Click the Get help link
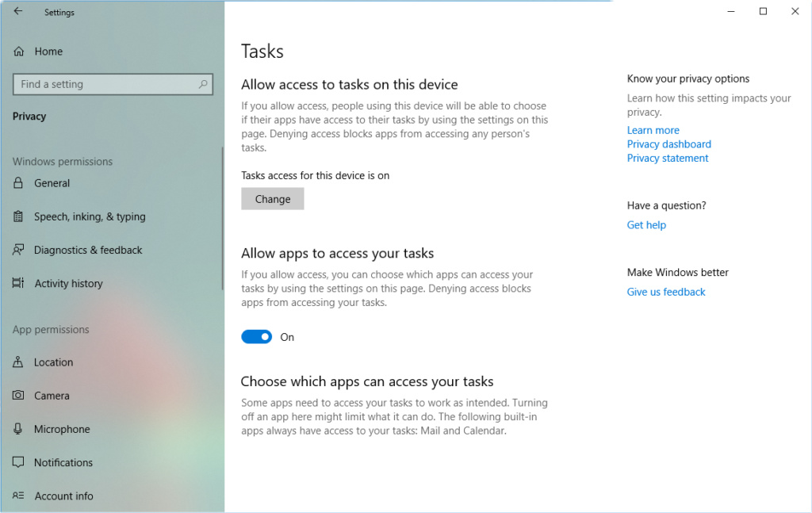Screen dimensions: 812x513 (646, 224)
